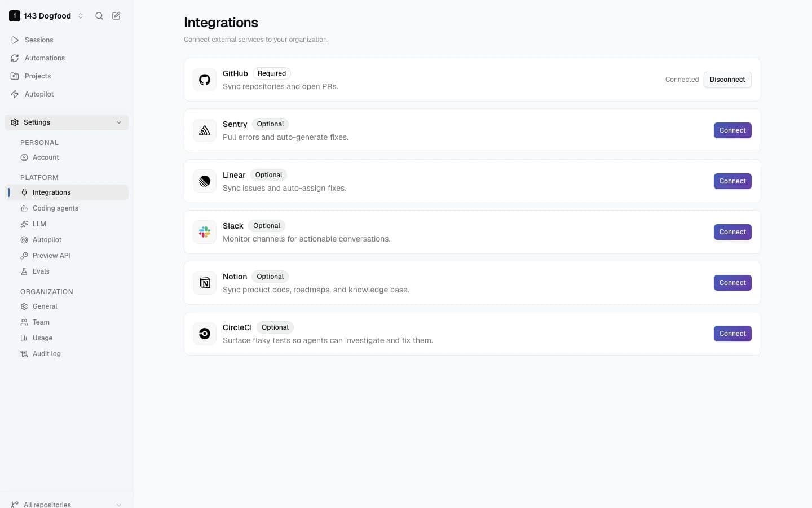
Task: Open General organization settings
Action: [x=67, y=306]
